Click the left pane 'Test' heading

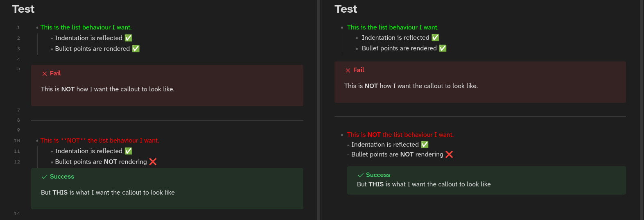(x=23, y=9)
